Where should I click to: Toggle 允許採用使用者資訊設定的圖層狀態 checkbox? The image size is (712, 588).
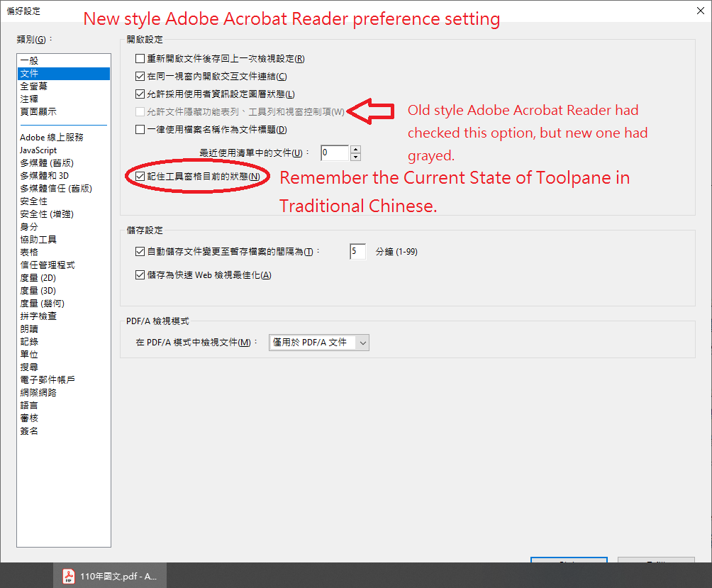pos(140,93)
